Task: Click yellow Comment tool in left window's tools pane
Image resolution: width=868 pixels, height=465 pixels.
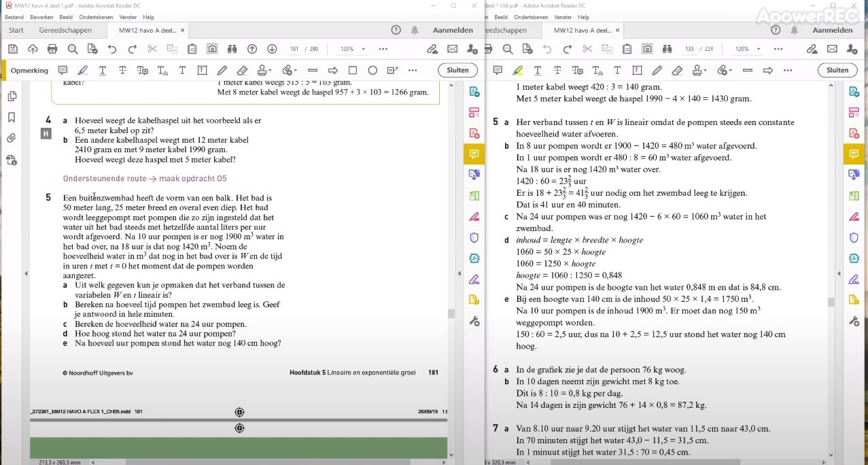Action: (474, 154)
